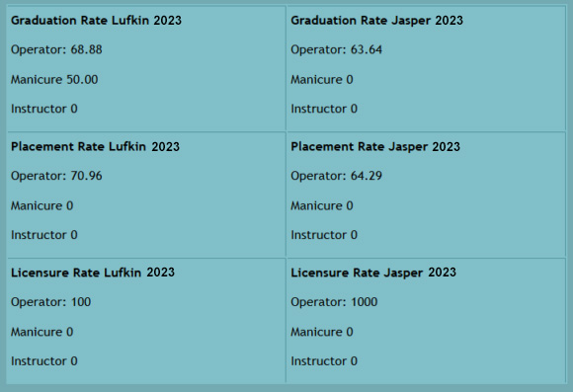
Task: Select Operator 1000 in the Jasper licensure cell
Action: tap(334, 302)
